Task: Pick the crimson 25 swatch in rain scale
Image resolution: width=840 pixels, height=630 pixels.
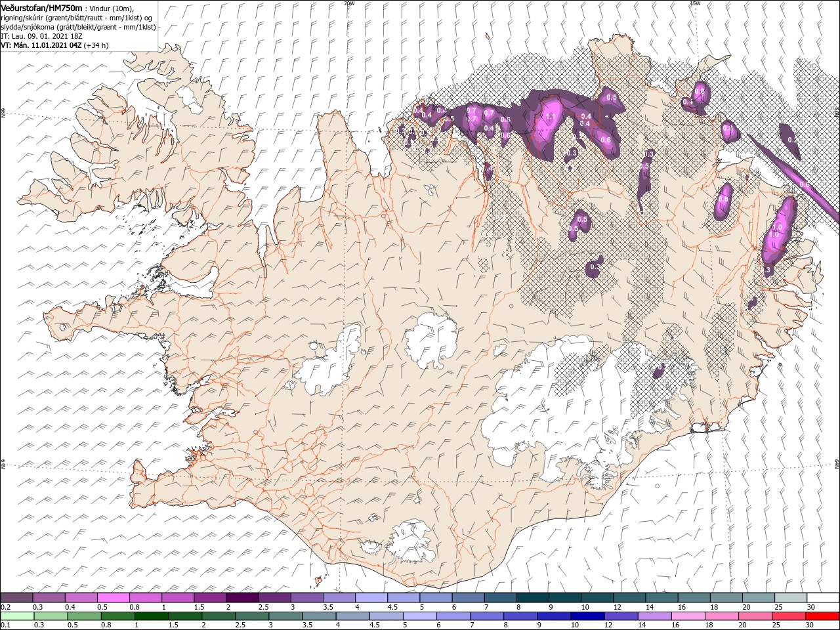Action: pyautogui.click(x=789, y=616)
